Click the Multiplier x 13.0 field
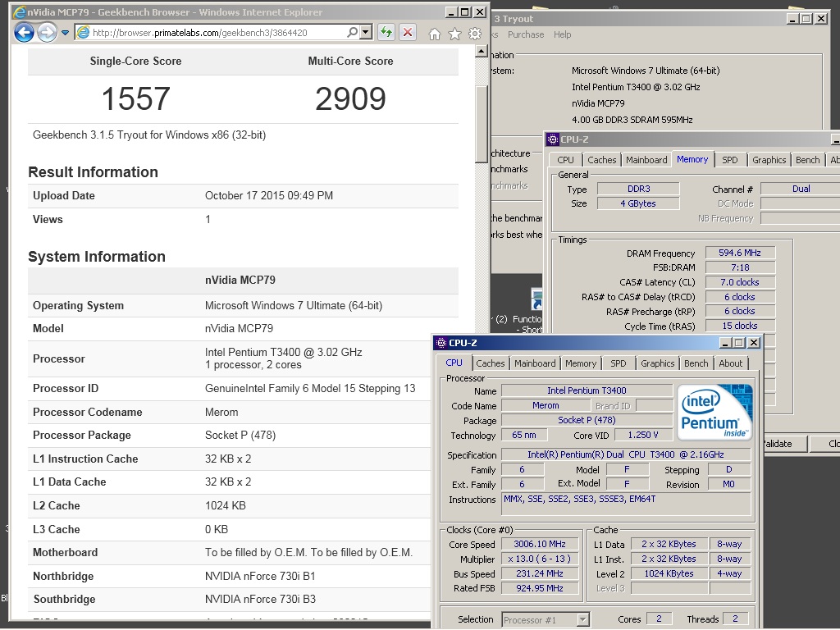 [540, 559]
